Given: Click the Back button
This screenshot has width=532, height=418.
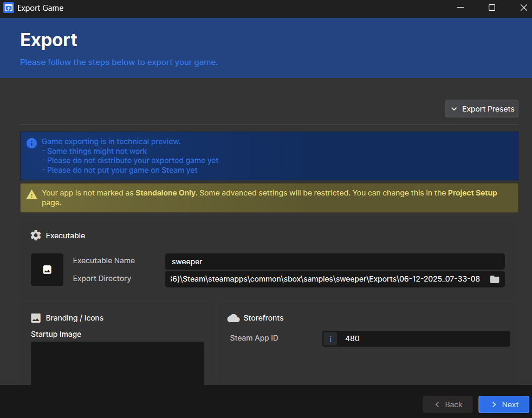Looking at the screenshot, I should click(447, 404).
